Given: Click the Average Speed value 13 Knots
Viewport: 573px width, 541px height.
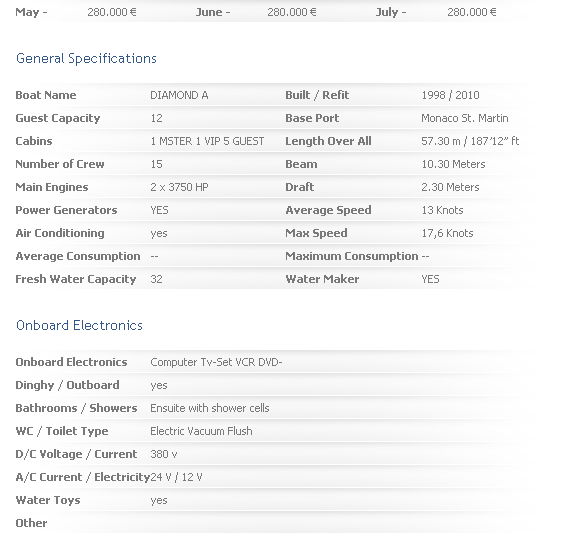Looking at the screenshot, I should coord(442,211).
